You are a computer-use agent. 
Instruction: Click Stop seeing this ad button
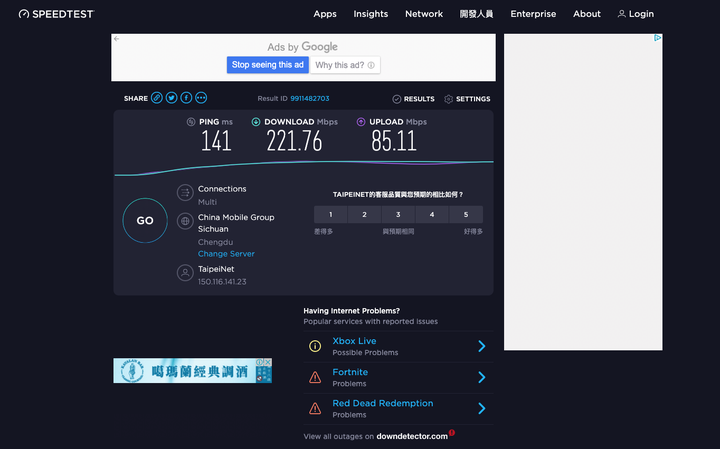pyautogui.click(x=268, y=65)
